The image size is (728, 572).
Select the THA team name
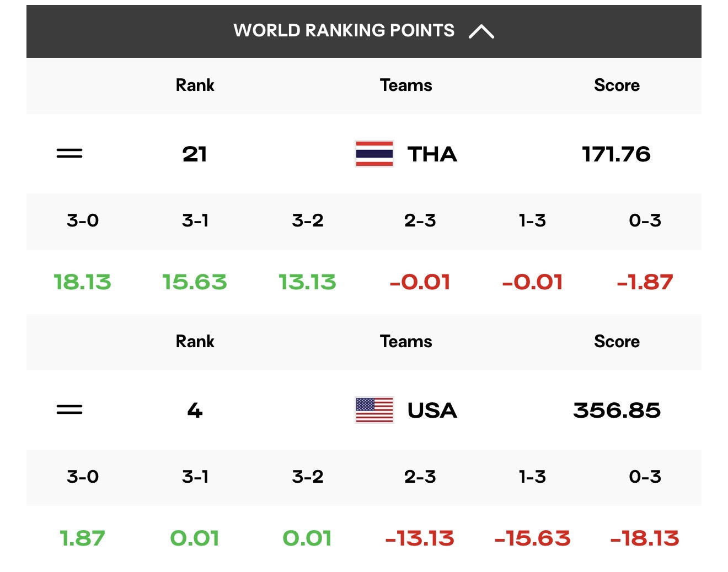tap(432, 154)
